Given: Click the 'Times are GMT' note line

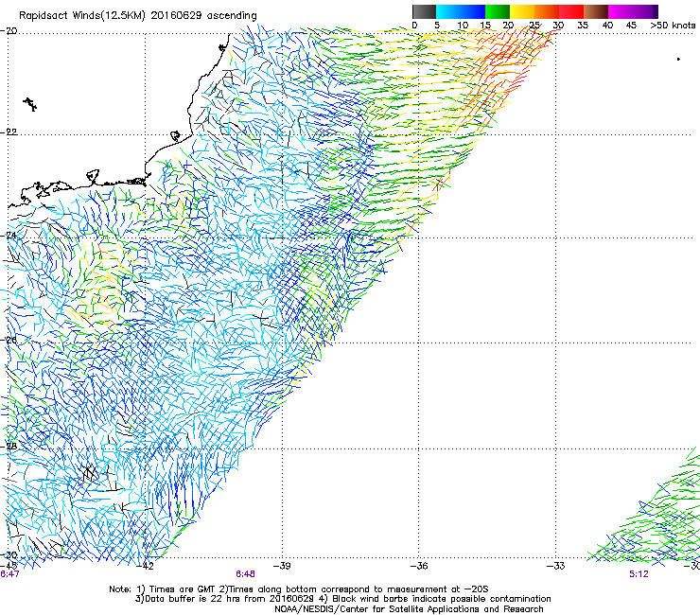Looking at the screenshot, I should [299, 589].
